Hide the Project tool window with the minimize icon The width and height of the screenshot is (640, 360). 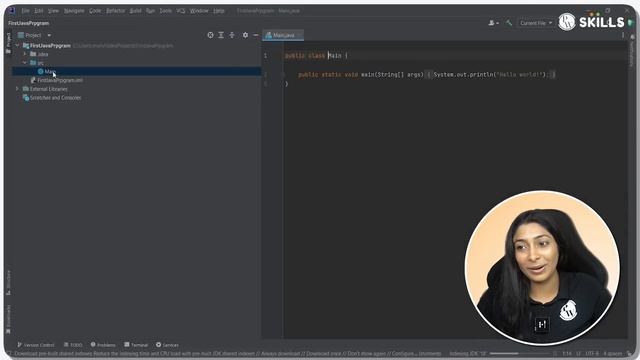256,35
